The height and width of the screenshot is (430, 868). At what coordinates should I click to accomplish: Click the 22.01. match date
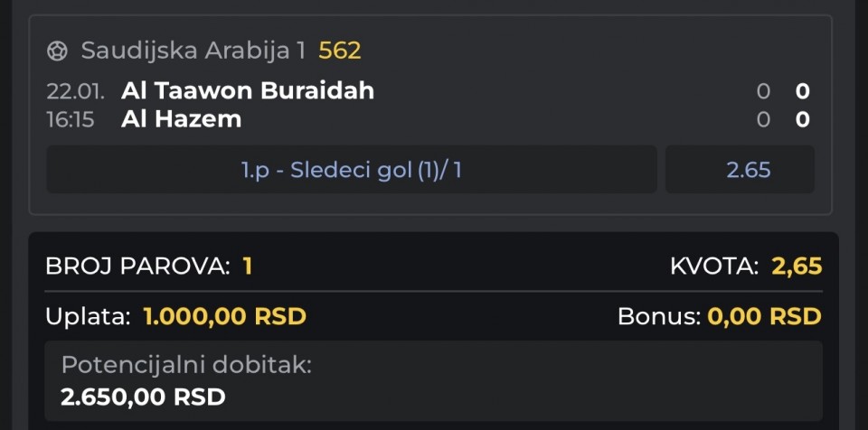[76, 90]
